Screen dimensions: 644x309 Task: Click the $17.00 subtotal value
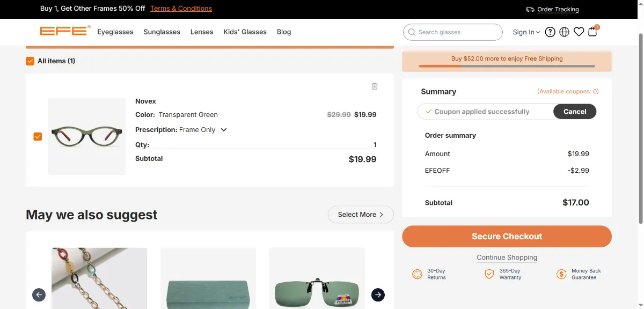click(x=576, y=203)
